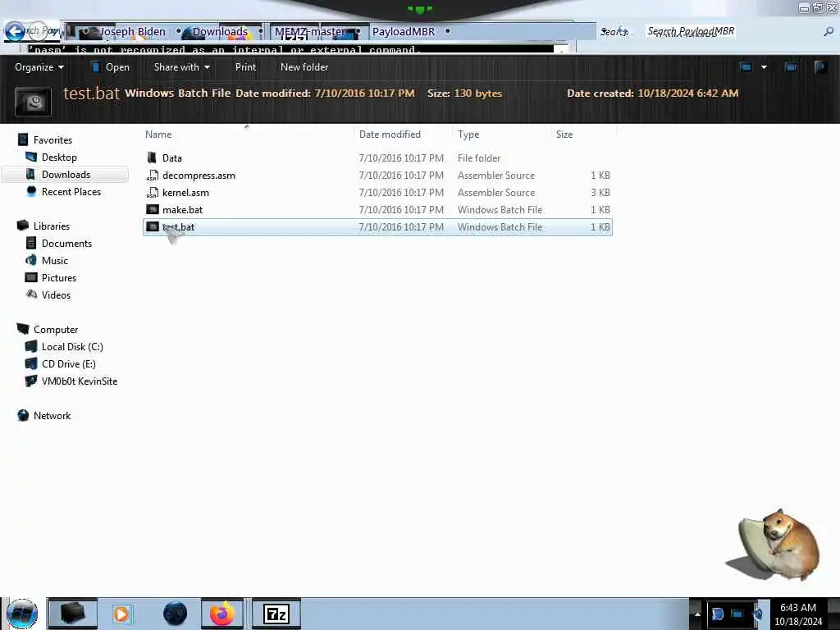
Task: Show hidden system tray icons arrow
Action: (x=697, y=614)
